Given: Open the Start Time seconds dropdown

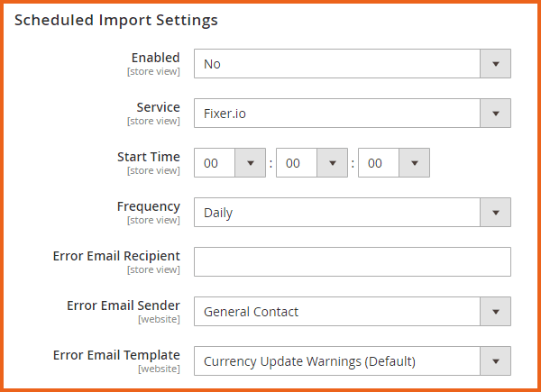Looking at the screenshot, I should (394, 163).
